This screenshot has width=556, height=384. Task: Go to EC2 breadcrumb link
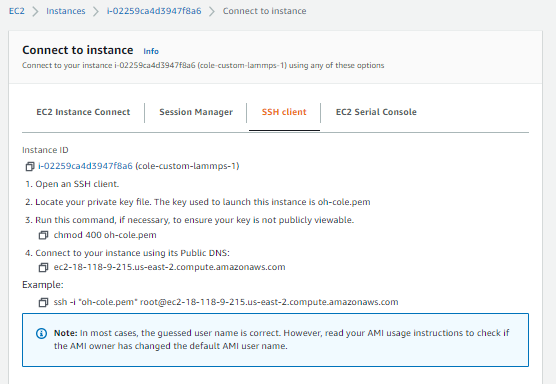tap(17, 11)
